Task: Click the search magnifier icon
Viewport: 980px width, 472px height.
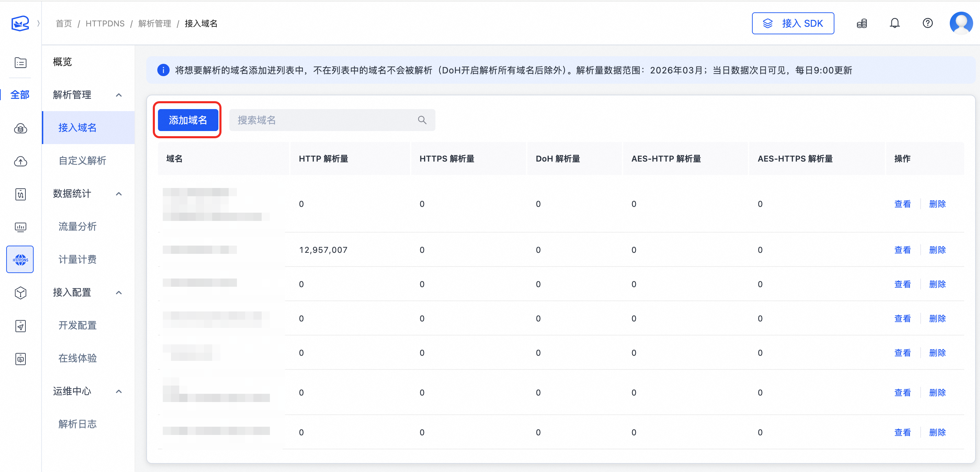Action: click(422, 120)
